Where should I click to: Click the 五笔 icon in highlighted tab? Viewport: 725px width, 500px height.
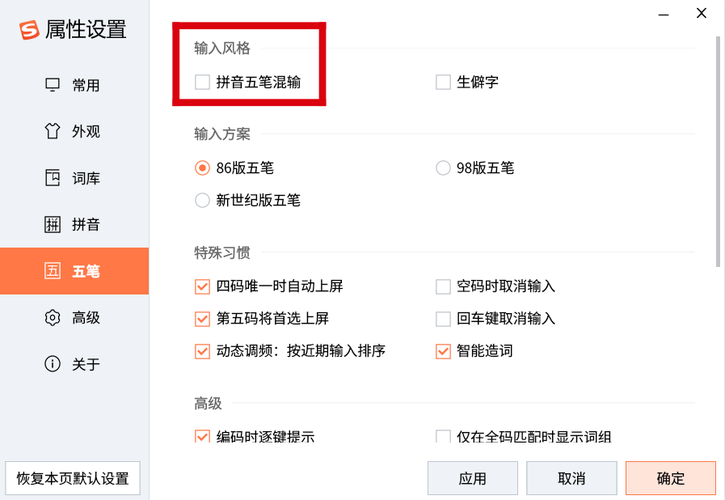coord(52,271)
